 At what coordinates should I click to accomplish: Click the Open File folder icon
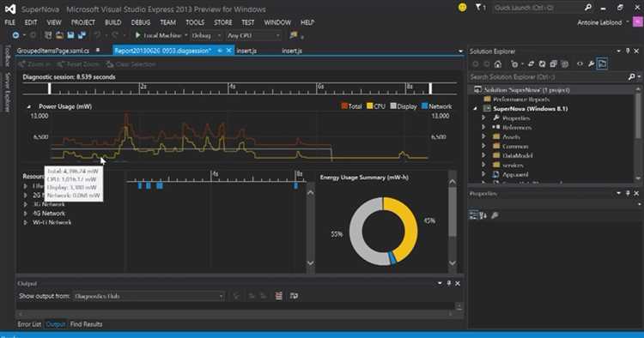(59, 36)
